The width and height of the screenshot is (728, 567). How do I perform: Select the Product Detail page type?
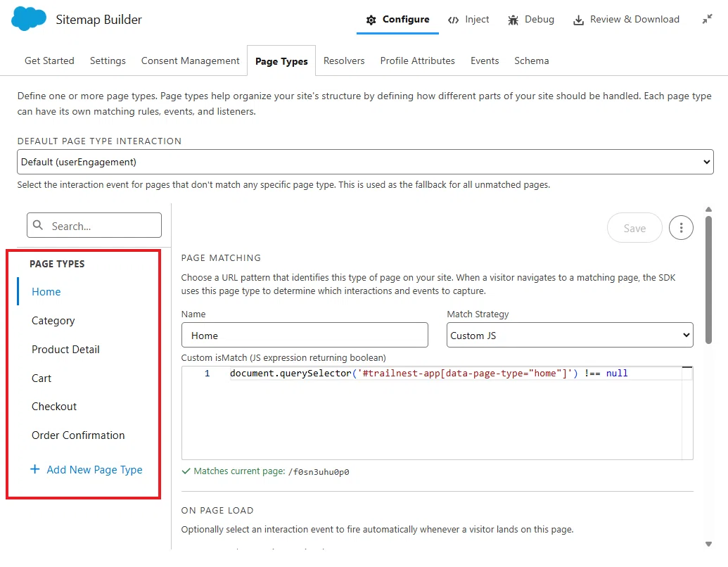65,350
